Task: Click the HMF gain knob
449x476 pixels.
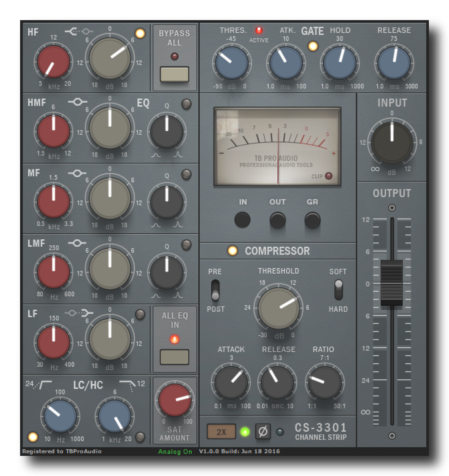Action: (x=110, y=128)
